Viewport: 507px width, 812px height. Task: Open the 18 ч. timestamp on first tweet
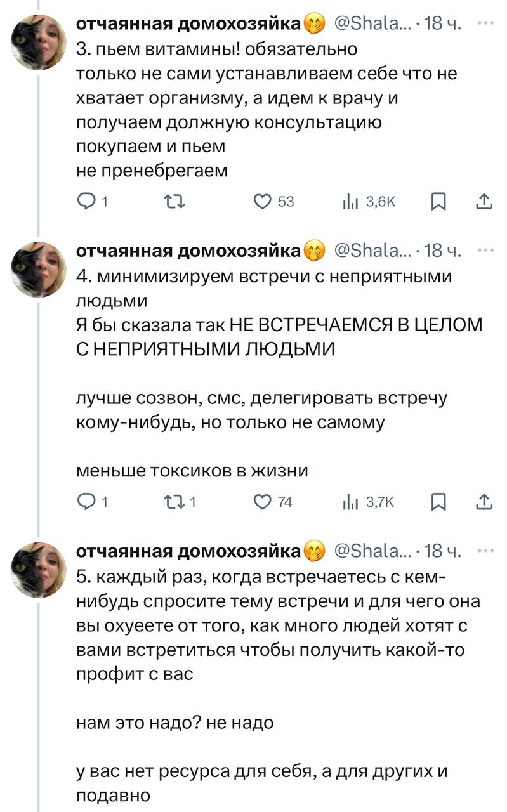[x=444, y=24]
